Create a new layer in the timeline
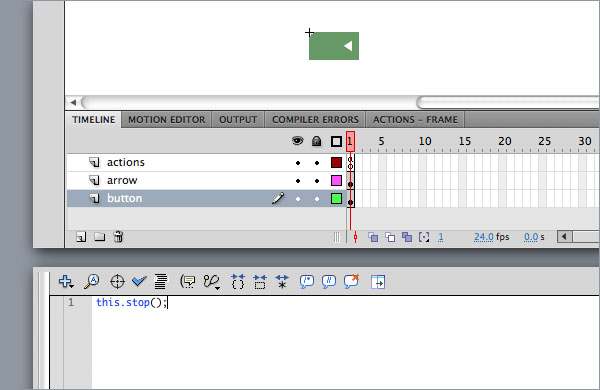Viewport: 600px width, 390px height. [x=81, y=237]
